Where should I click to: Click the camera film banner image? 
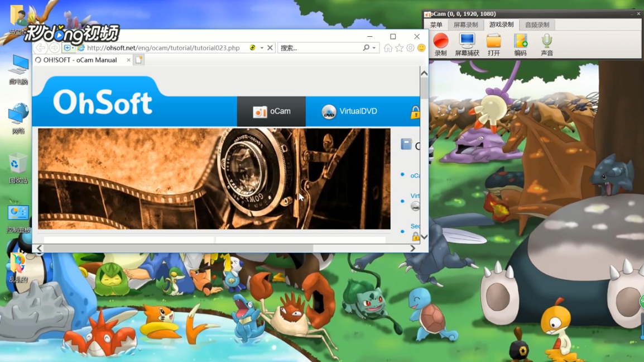pos(214,179)
